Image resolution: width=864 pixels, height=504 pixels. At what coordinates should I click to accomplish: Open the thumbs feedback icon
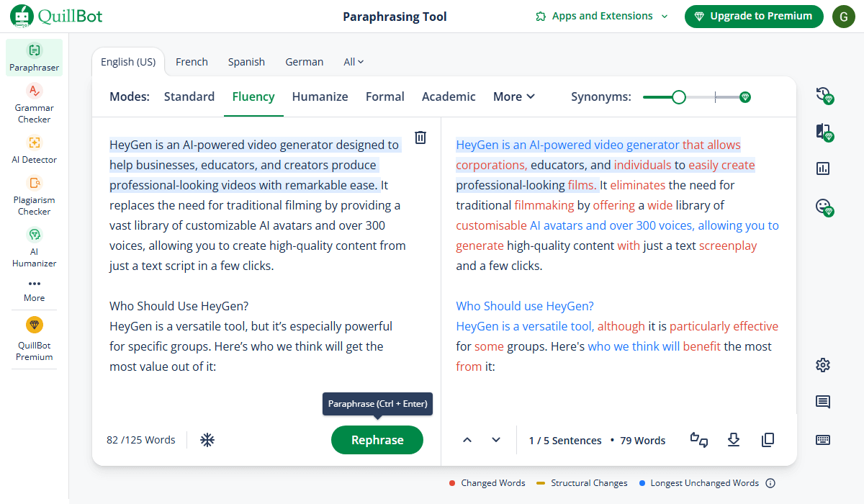[699, 440]
